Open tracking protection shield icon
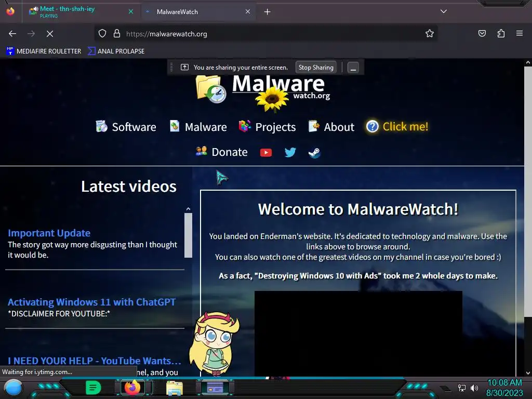Screen dimensions: 532x399 pyautogui.click(x=102, y=34)
